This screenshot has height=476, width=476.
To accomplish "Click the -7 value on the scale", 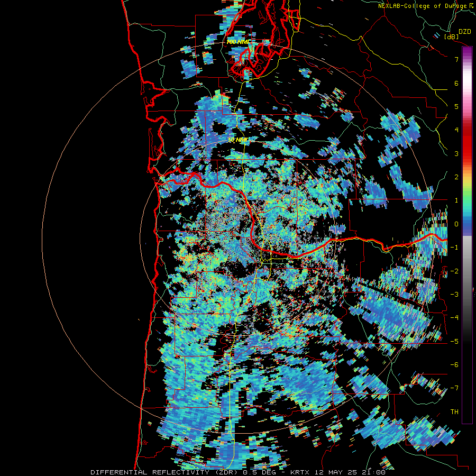I will (454, 388).
